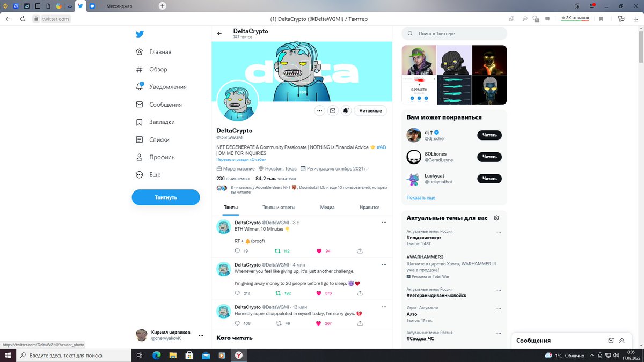Follow dj_scher with Читать button

point(489,135)
